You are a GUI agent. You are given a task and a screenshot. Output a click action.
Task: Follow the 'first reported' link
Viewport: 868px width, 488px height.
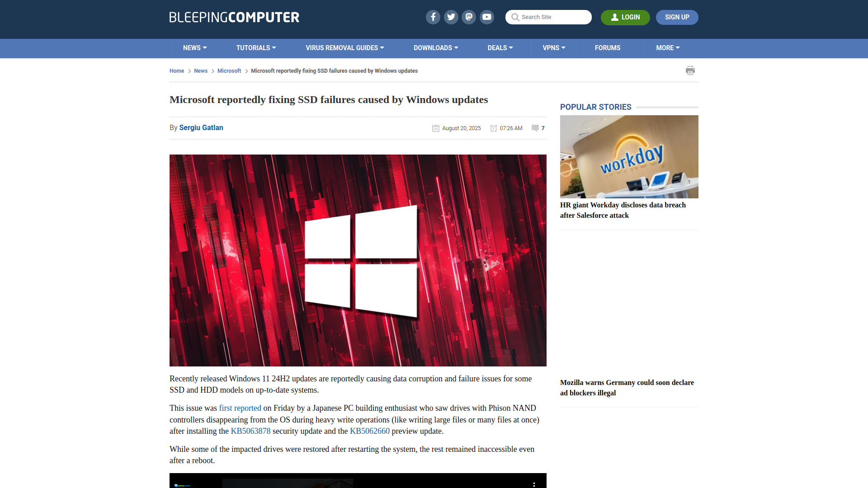[240, 408]
